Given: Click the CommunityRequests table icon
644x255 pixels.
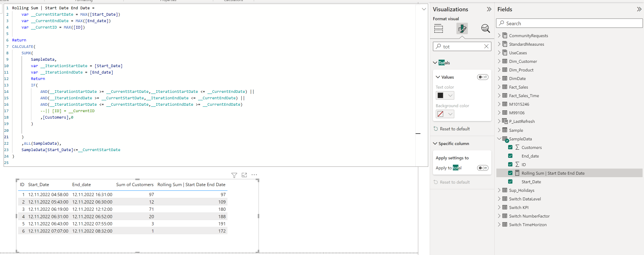Looking at the screenshot, I should click(505, 35).
